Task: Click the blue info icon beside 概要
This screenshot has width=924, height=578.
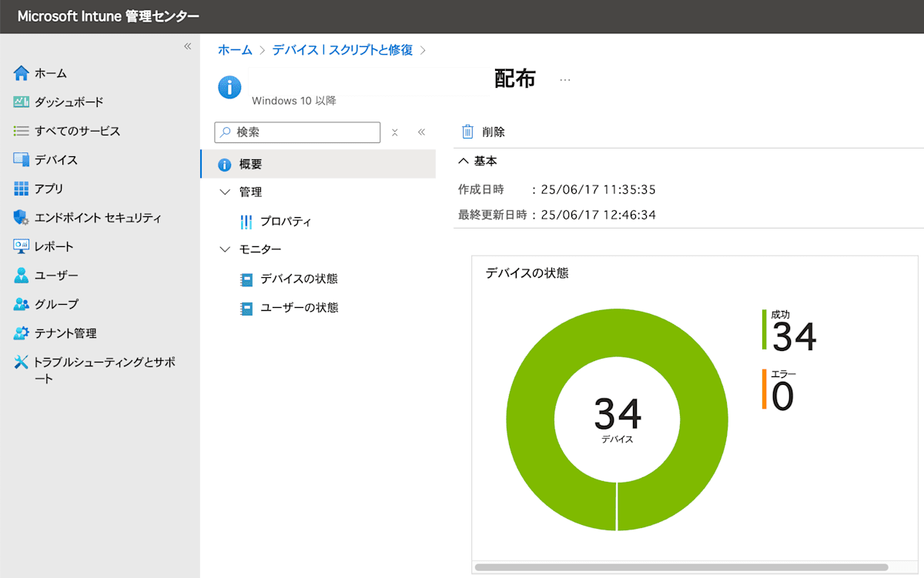Action: [x=225, y=165]
